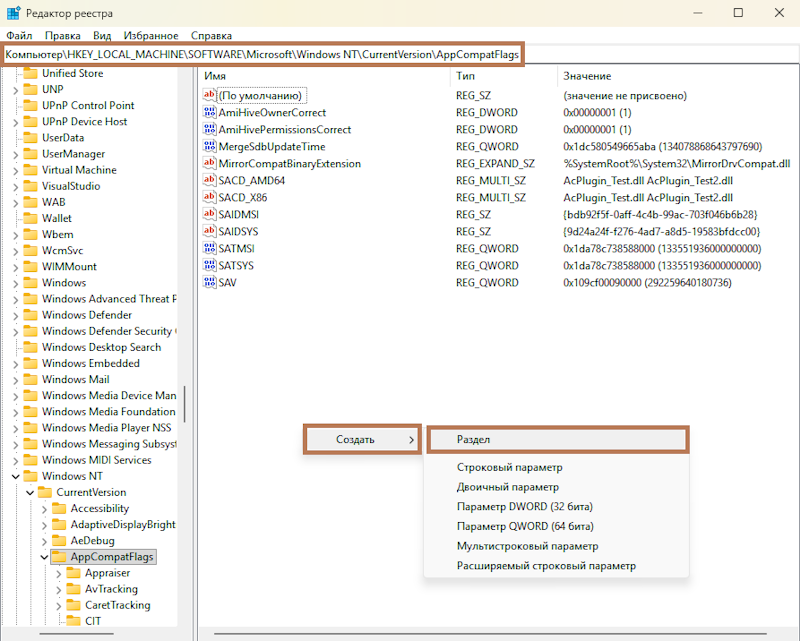Open the Избранное menu
This screenshot has height=641, width=800.
pyautogui.click(x=151, y=35)
